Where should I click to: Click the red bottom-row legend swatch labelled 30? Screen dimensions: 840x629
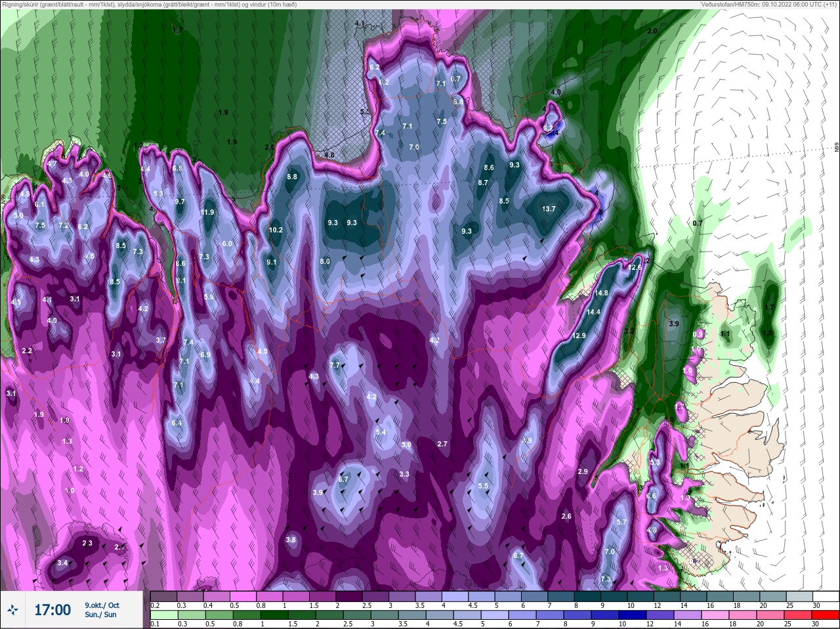pyautogui.click(x=826, y=615)
